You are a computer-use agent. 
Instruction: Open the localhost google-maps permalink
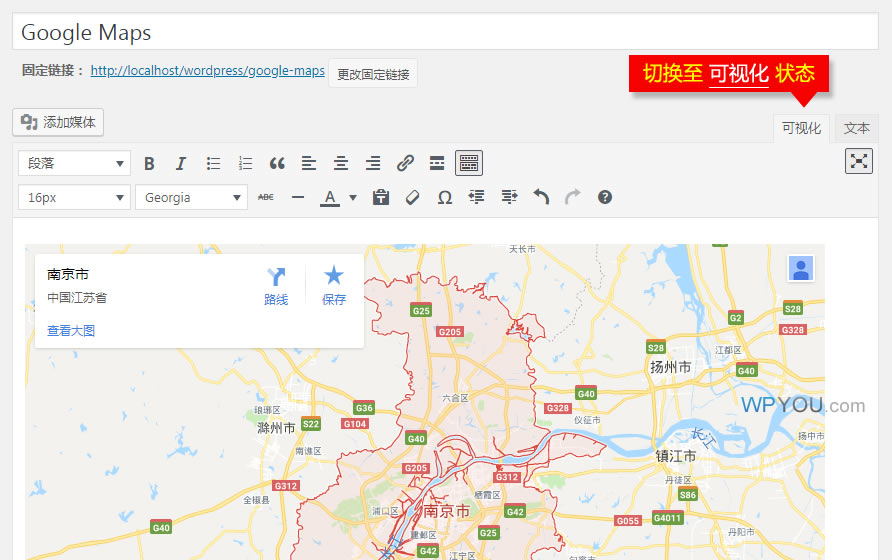pyautogui.click(x=208, y=71)
